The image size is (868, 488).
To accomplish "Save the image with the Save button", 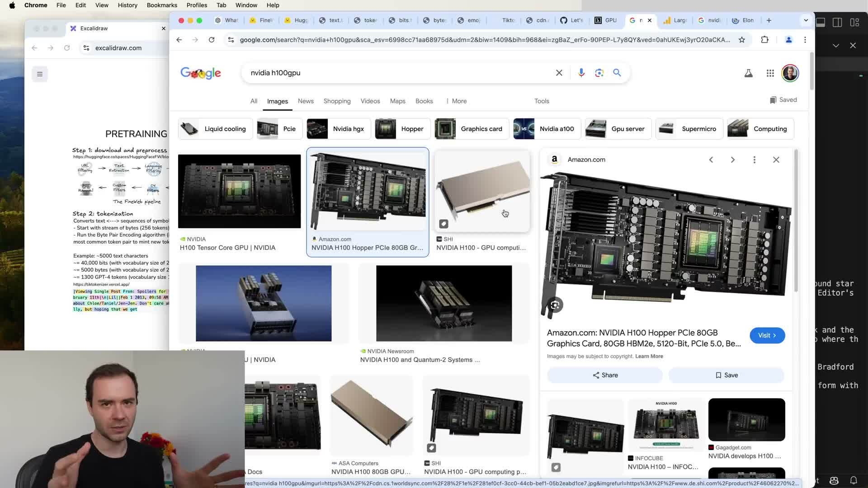I will pos(726,375).
